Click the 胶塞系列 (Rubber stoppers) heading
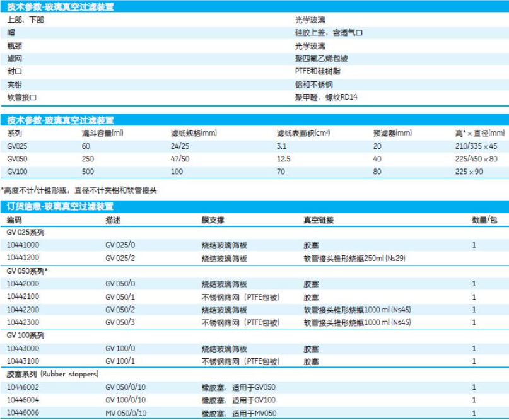Image resolution: width=509 pixels, height=420 pixels. [52, 374]
